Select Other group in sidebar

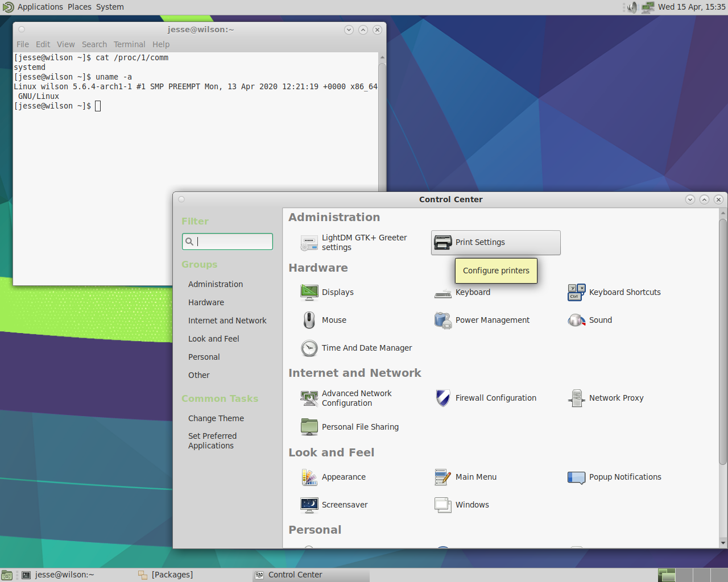tap(199, 375)
